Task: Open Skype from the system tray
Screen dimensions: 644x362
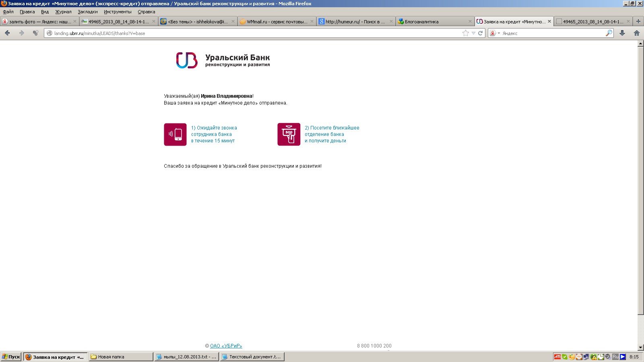Action: (x=565, y=357)
